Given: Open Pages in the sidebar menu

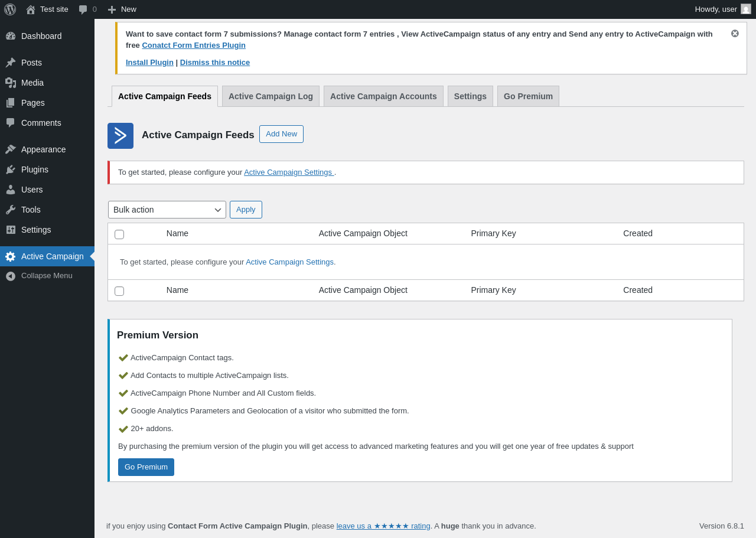Looking at the screenshot, I should click(47, 103).
